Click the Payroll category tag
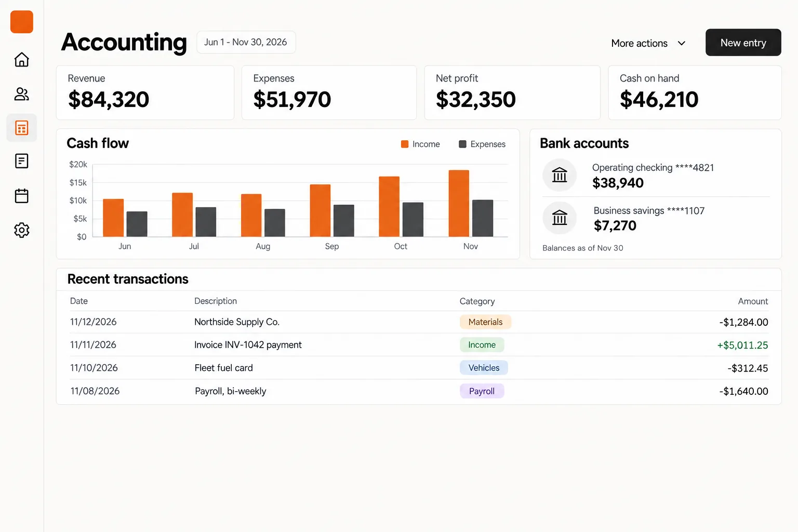Image resolution: width=798 pixels, height=532 pixels. [x=482, y=391]
